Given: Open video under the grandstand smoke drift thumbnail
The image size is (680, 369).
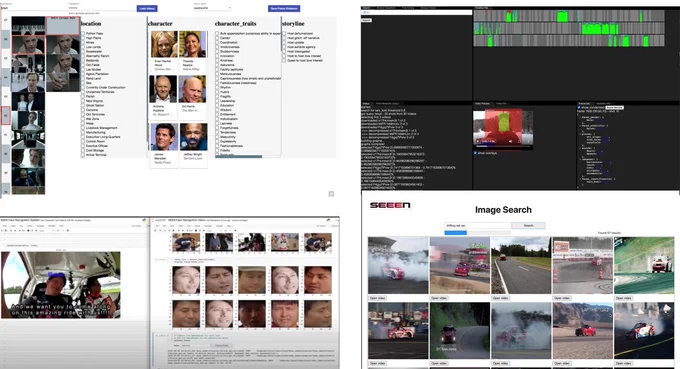Looking at the screenshot, I should (377, 298).
